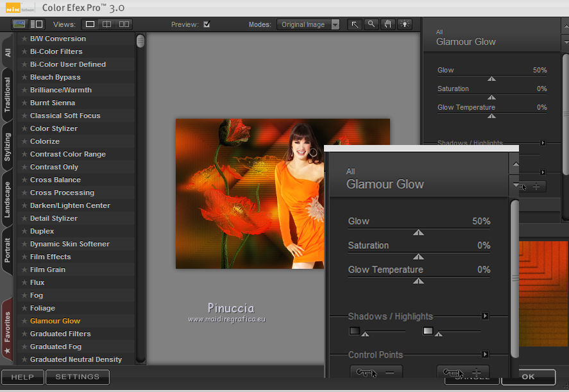
Task: Activate the arrow selection tool
Action: [x=354, y=24]
